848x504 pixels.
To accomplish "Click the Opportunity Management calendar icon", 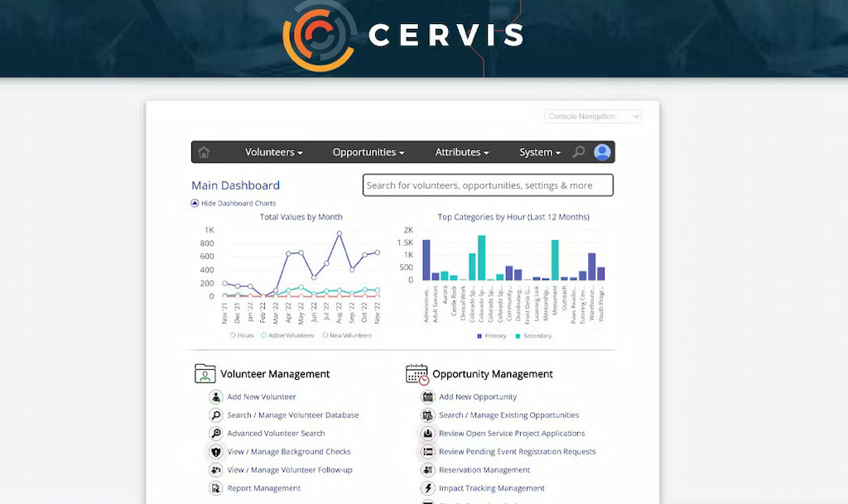I will tap(417, 374).
